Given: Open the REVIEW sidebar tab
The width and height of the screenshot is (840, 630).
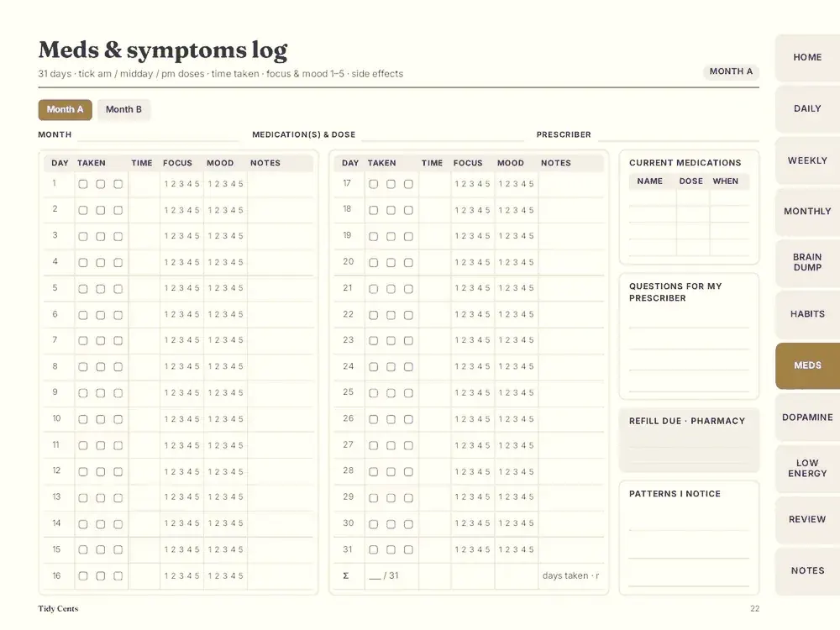Looking at the screenshot, I should click(x=807, y=520).
